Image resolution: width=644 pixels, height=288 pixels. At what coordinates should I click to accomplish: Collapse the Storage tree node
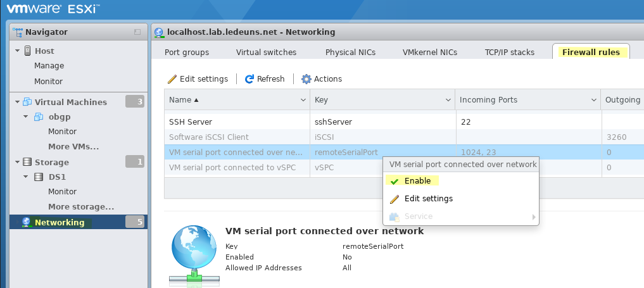pyautogui.click(x=17, y=162)
